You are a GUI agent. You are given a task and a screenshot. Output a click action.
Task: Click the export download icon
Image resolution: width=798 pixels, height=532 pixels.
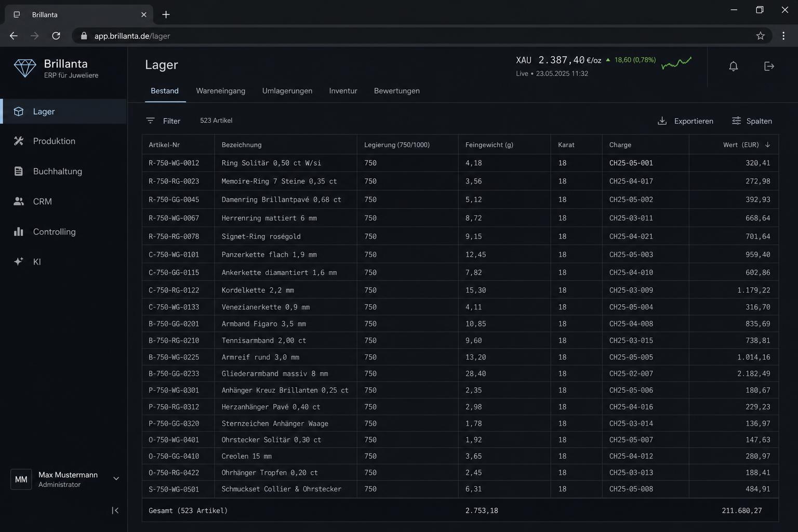(662, 121)
